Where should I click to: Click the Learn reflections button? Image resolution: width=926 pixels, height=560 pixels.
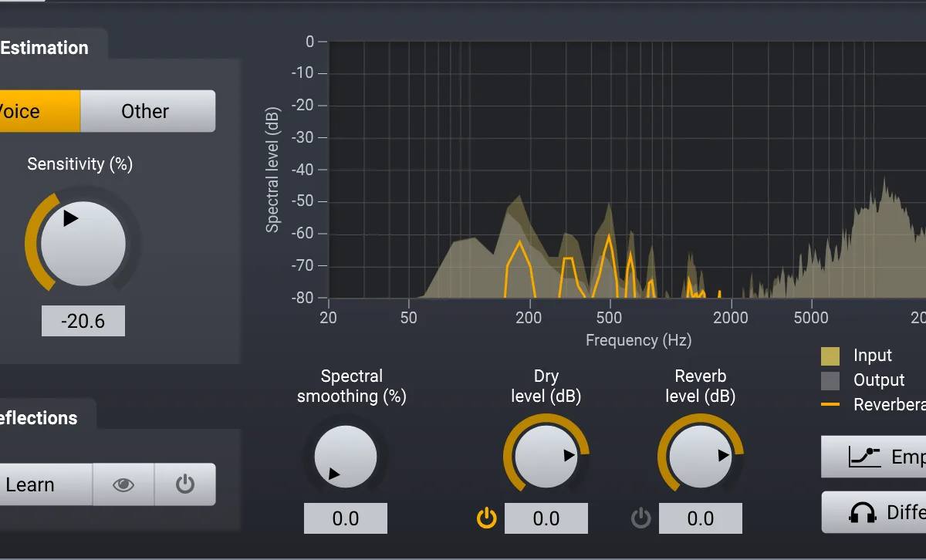pyautogui.click(x=45, y=484)
